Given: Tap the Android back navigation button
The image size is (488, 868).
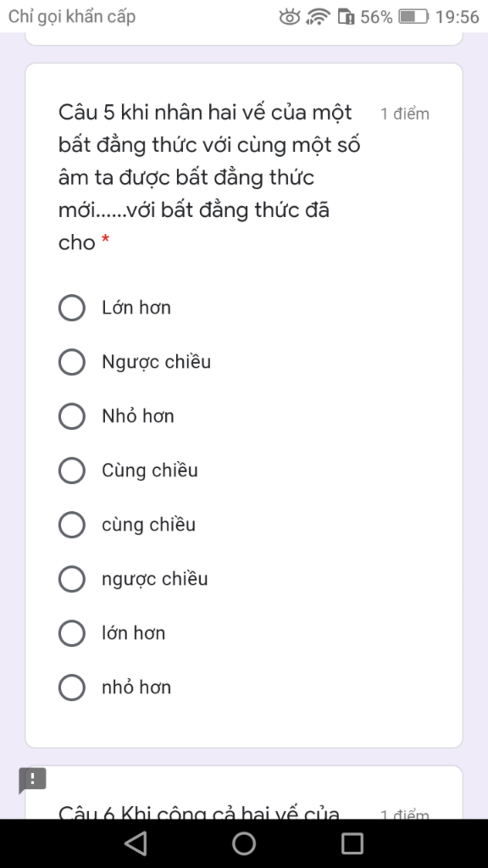Looking at the screenshot, I should 136,843.
